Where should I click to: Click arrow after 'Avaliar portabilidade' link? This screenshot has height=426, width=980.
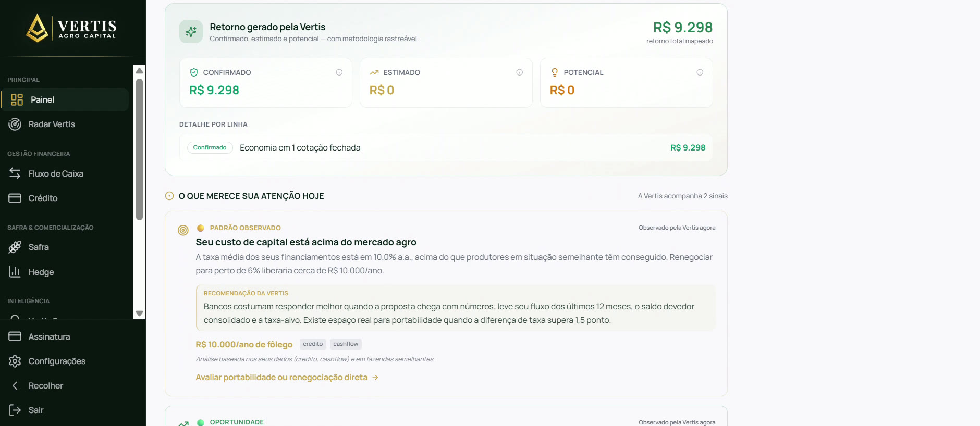pos(375,378)
